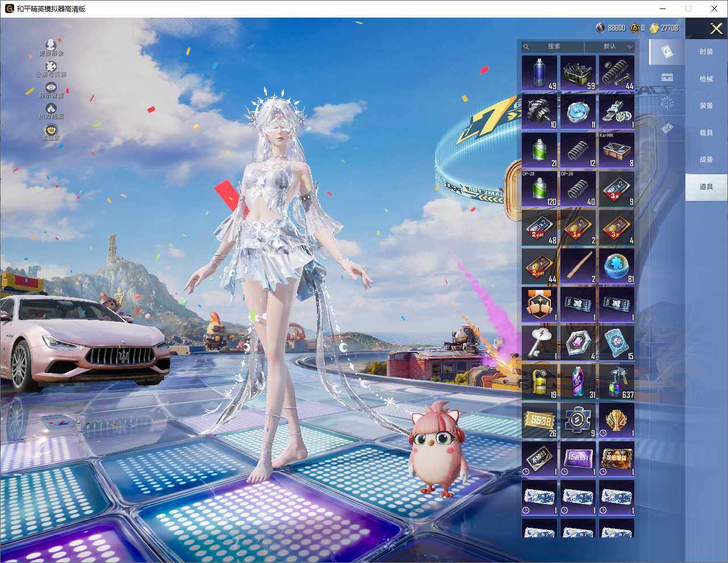Select the 不掉分 card item
The image size is (728, 563).
coord(539,459)
